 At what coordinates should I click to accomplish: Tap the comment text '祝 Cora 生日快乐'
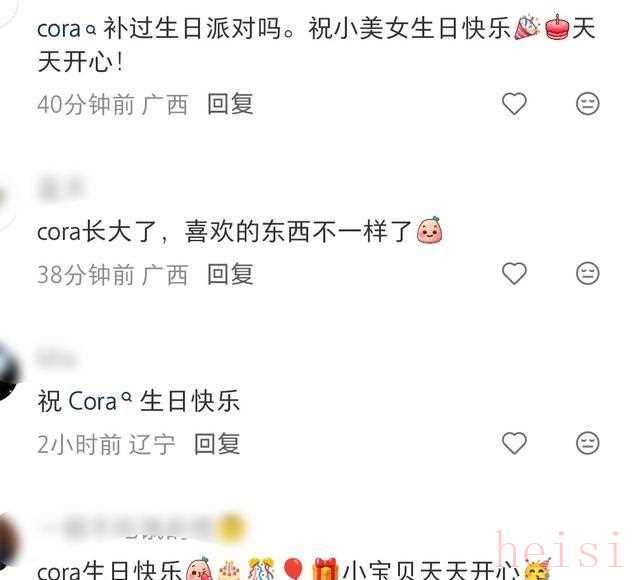pos(138,401)
